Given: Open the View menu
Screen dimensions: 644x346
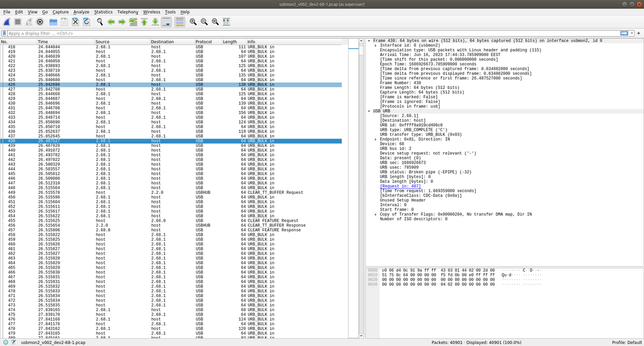Looking at the screenshot, I should point(32,12).
